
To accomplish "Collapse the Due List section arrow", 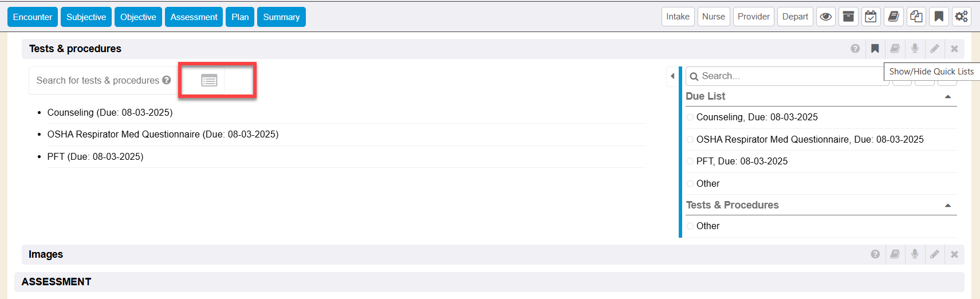I will pyautogui.click(x=947, y=97).
